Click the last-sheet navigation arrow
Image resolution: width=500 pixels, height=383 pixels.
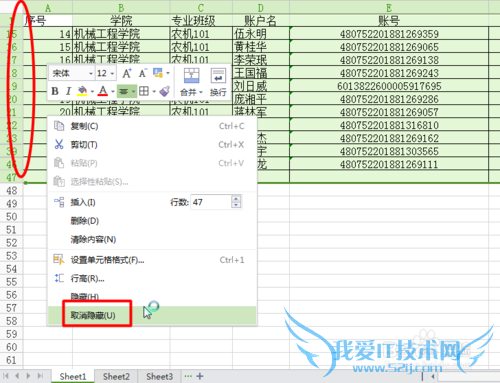pos(40,376)
